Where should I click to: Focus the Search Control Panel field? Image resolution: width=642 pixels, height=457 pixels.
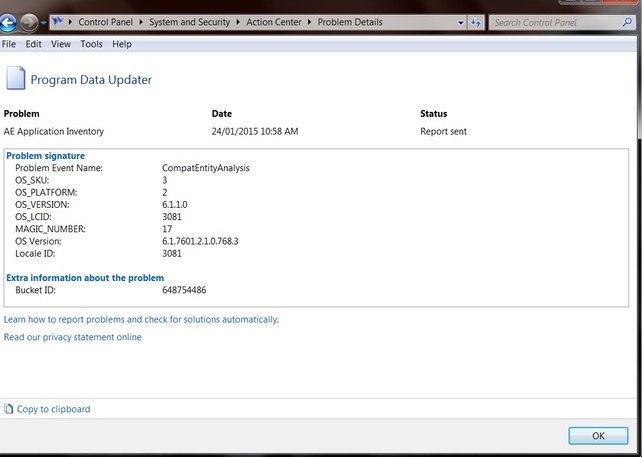point(561,23)
